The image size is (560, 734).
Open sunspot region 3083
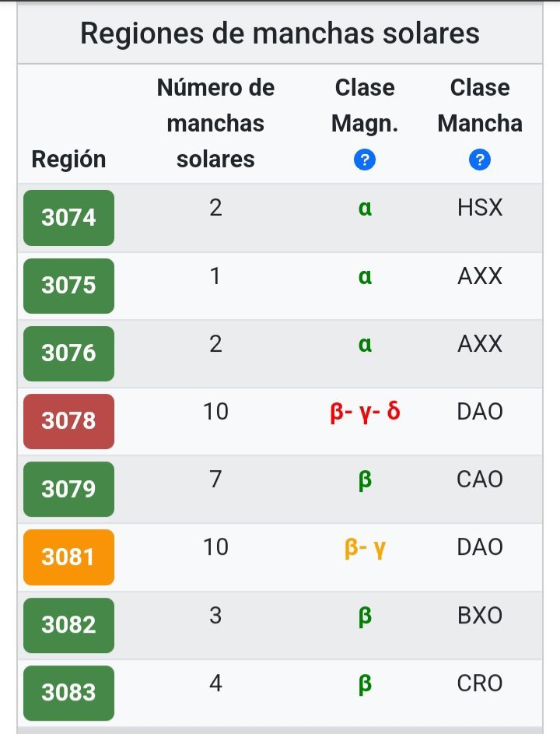point(68,692)
